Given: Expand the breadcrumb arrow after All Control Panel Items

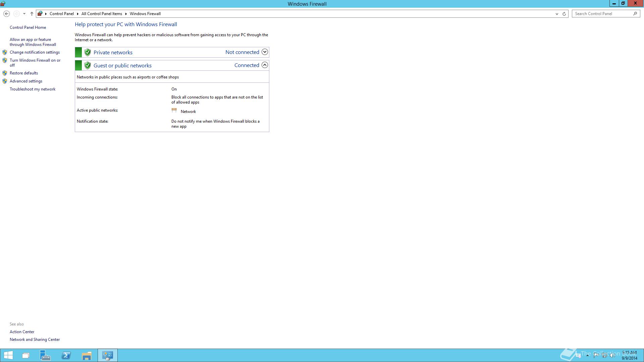Looking at the screenshot, I should [x=126, y=14].
